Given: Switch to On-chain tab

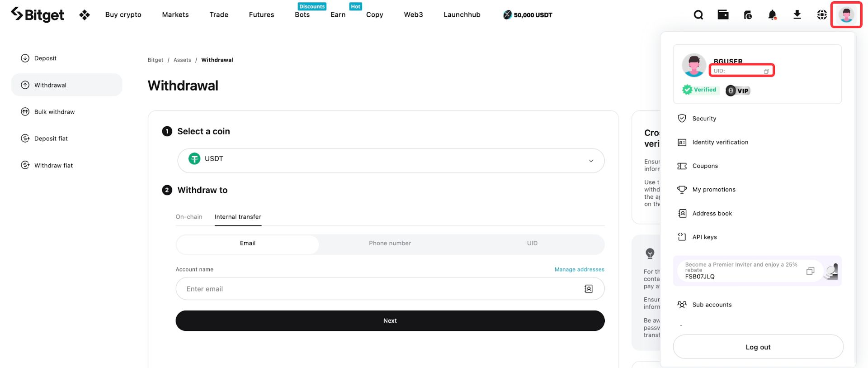Looking at the screenshot, I should (189, 217).
